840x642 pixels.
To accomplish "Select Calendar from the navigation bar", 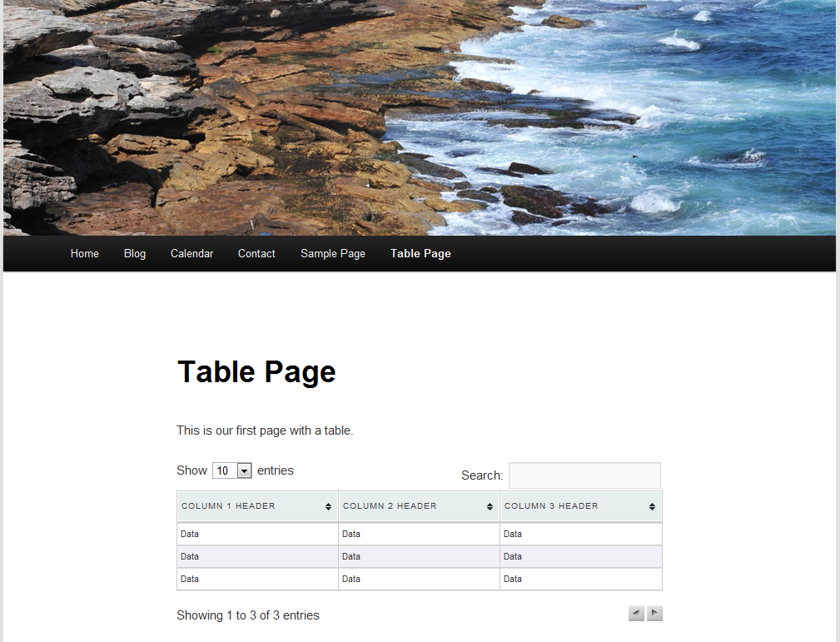I will pos(191,254).
